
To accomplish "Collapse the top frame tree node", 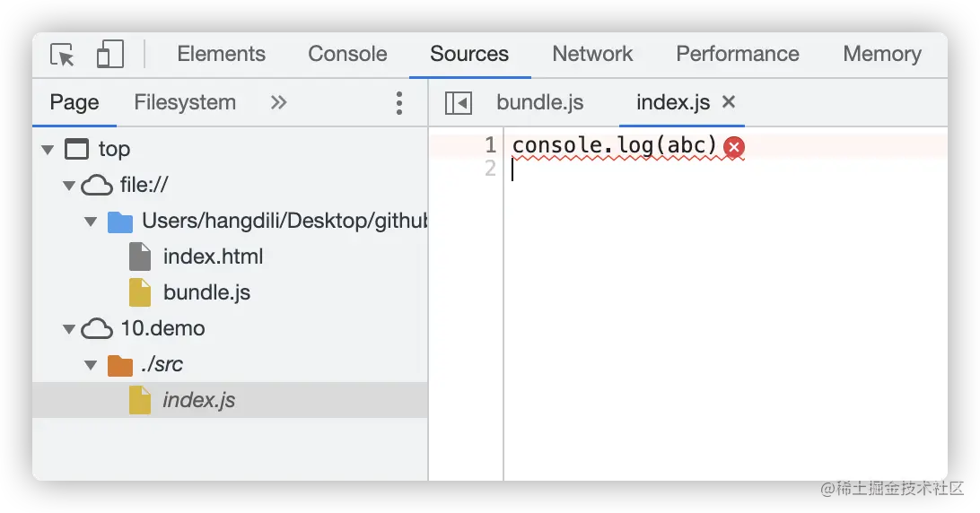I will click(x=48, y=150).
